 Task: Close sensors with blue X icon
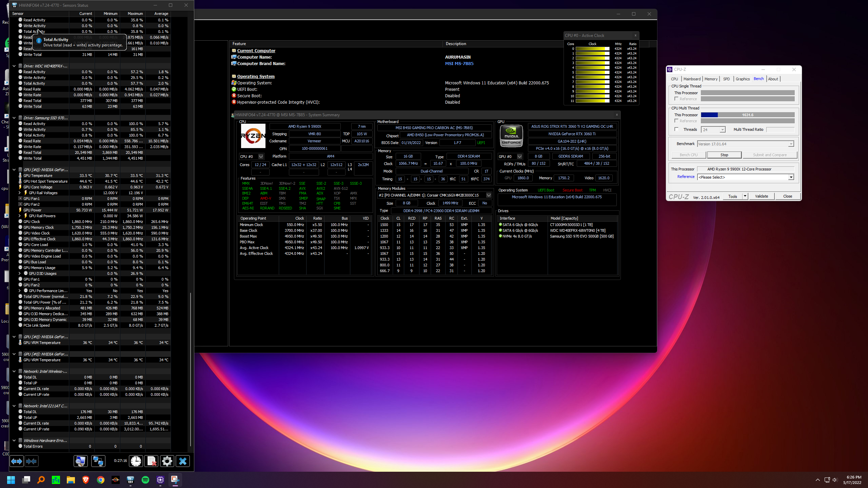pos(183,461)
